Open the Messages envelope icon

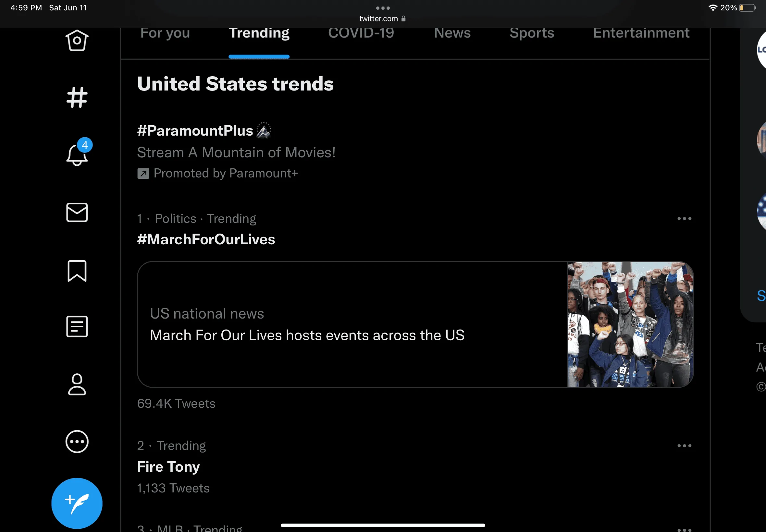coord(77,212)
